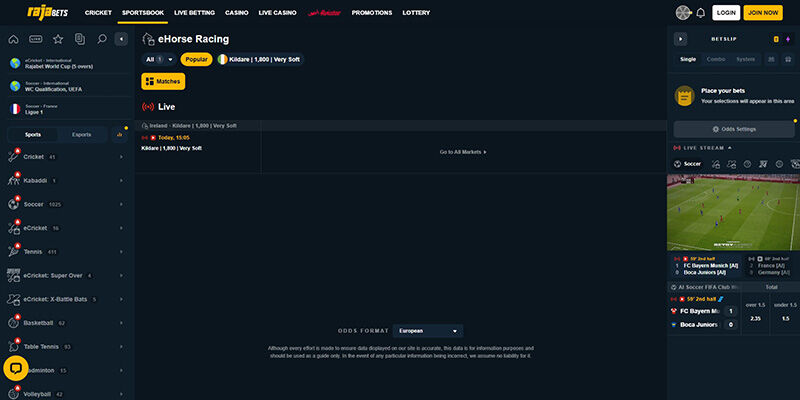Open the All filter dropdown

coord(159,60)
